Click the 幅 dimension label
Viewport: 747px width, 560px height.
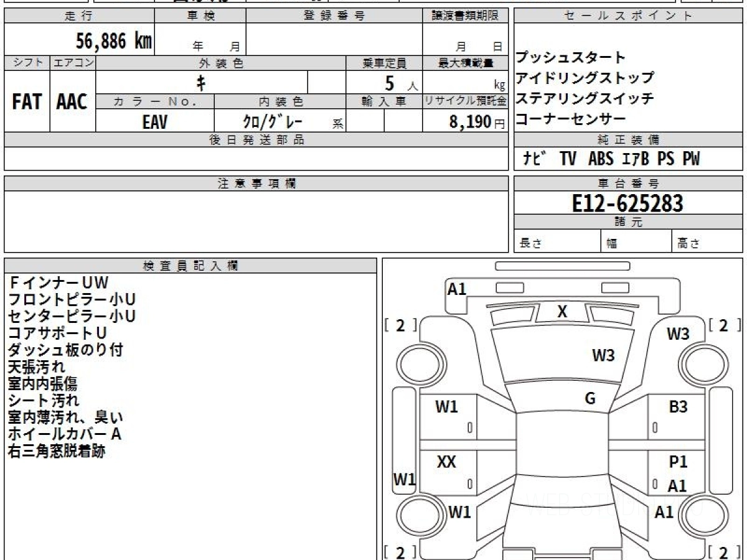[612, 244]
